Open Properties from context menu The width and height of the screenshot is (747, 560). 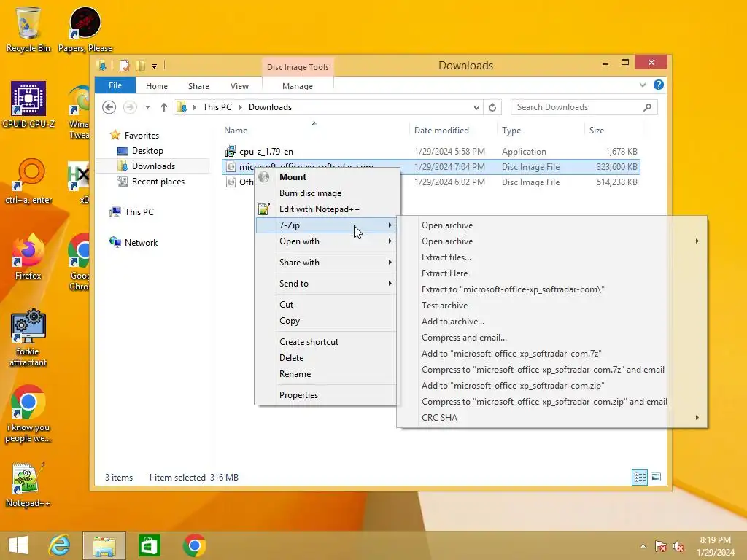[x=326, y=395]
